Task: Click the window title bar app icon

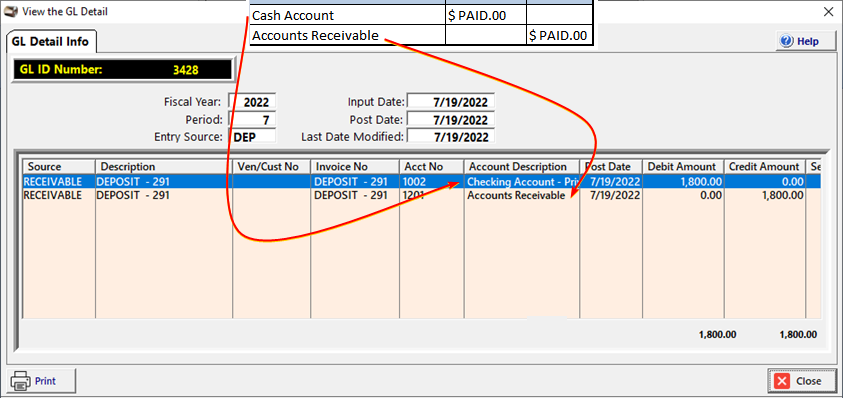Action: pos(9,11)
